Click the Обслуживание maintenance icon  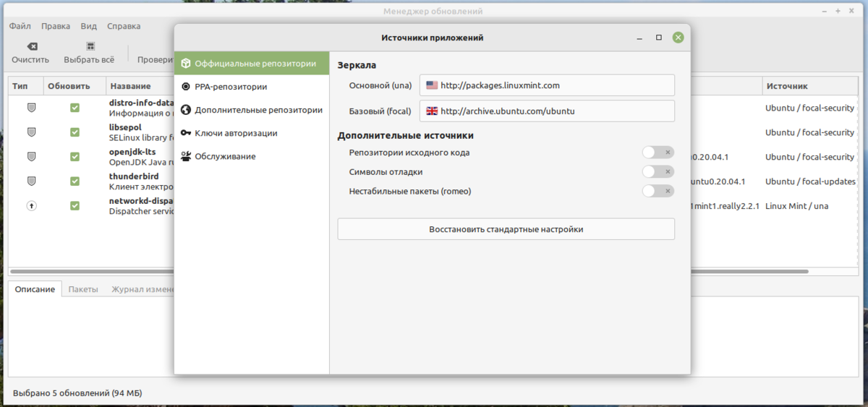pyautogui.click(x=186, y=156)
